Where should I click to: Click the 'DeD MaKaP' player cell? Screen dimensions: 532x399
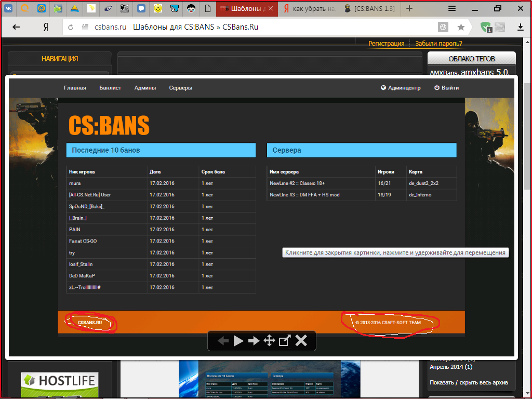[107, 275]
